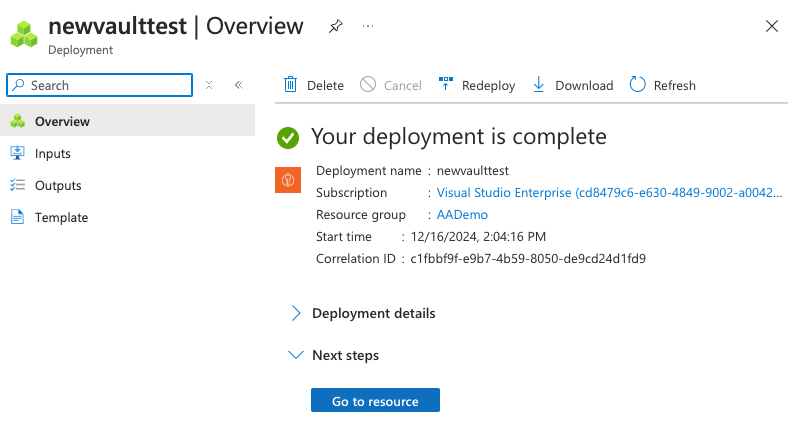
Task: Click the green deployment complete checkmark
Action: coord(289,137)
